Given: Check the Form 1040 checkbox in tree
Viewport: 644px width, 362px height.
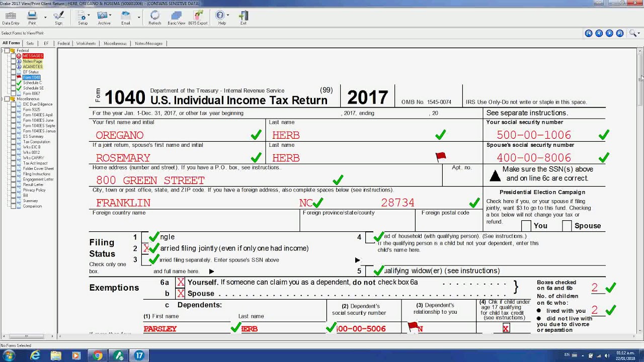Looking at the screenshot, I should tap(13, 77).
